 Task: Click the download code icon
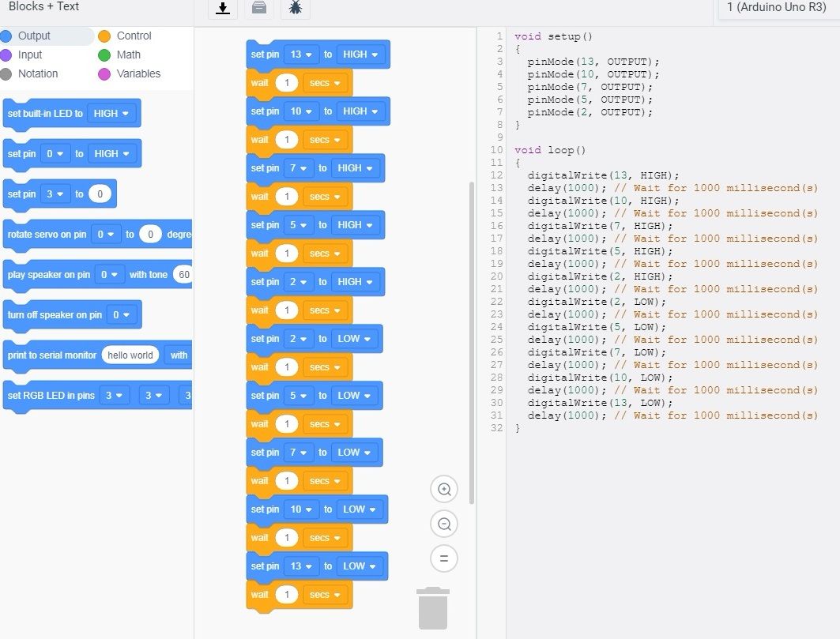(x=223, y=9)
